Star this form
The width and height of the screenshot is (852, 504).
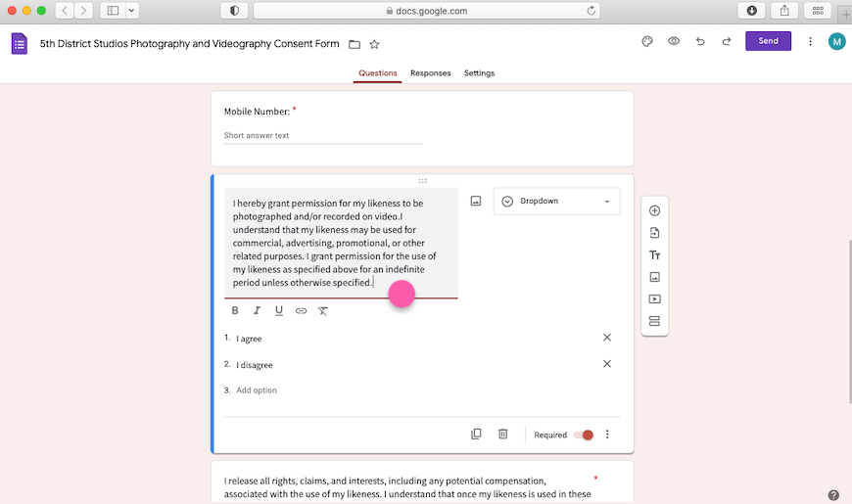(374, 44)
